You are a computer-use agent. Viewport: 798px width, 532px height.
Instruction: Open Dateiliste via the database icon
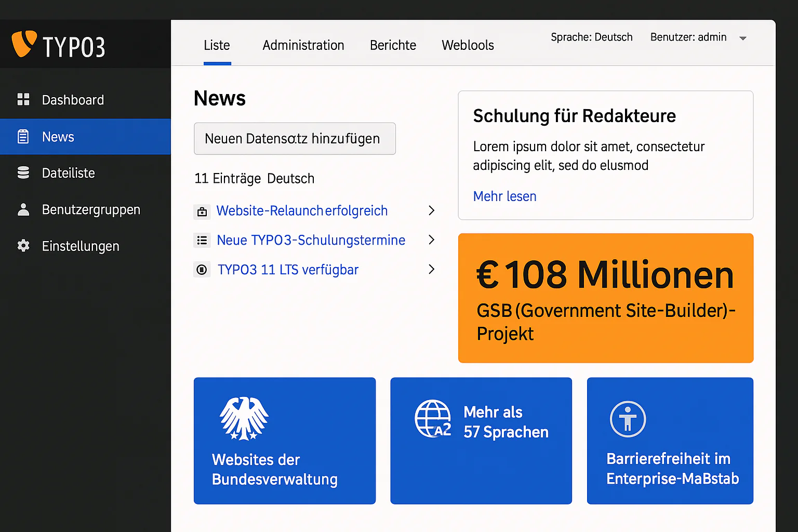coord(23,172)
